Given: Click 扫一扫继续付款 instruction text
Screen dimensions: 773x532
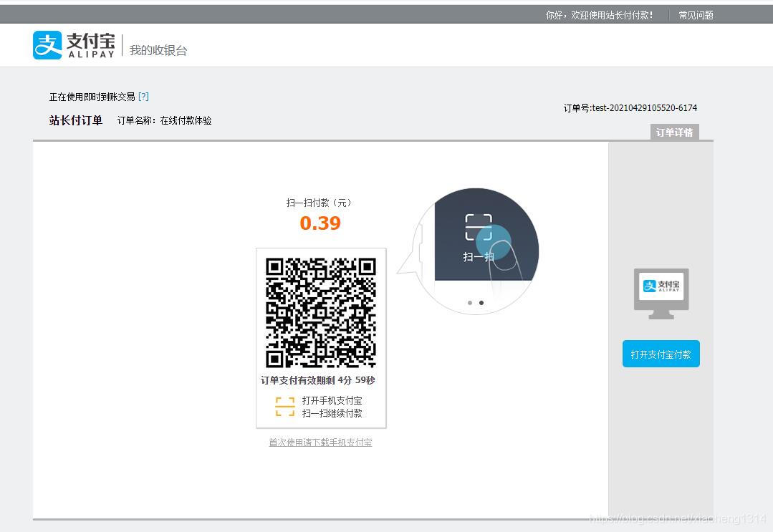Looking at the screenshot, I should point(332,413).
